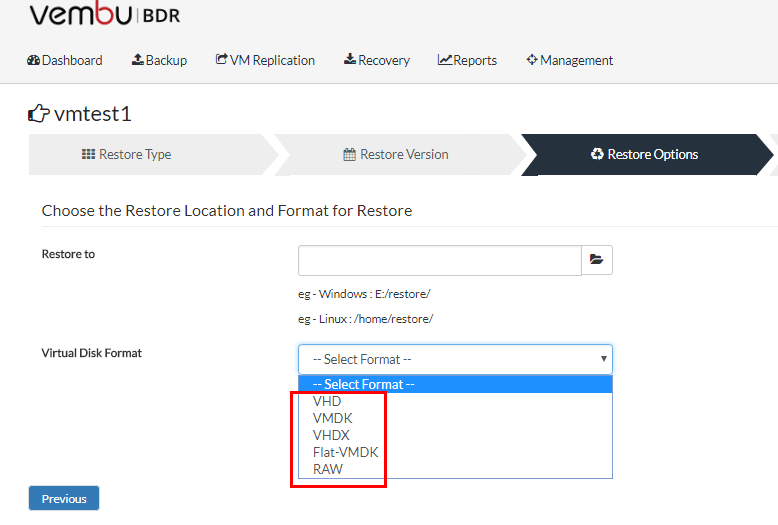Viewport: 778px width, 525px height.
Task: Click the Dashboard gauge icon
Action: [34, 60]
